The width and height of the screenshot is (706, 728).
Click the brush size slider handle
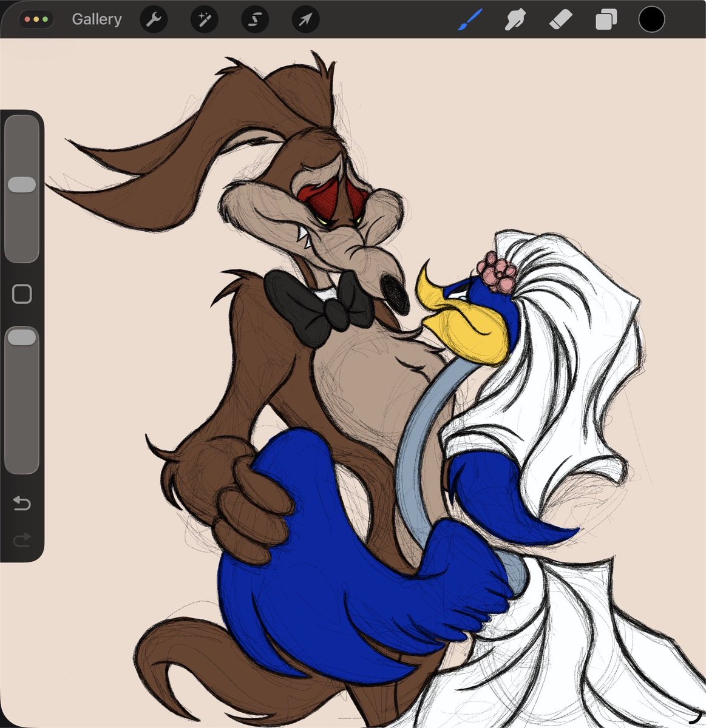(x=22, y=185)
